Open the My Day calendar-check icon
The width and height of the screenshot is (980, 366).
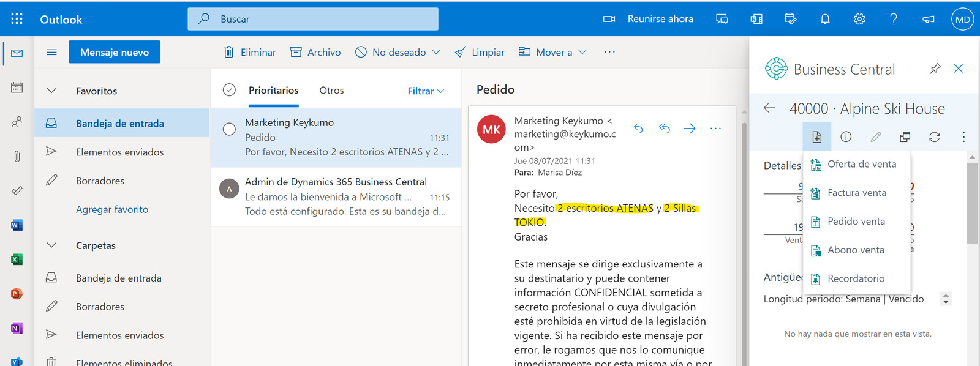(x=791, y=19)
